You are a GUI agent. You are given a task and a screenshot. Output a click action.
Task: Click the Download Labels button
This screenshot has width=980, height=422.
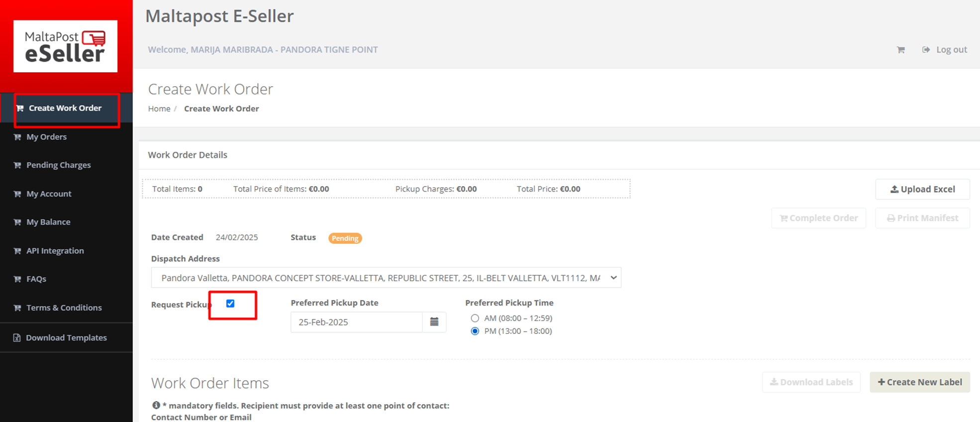click(811, 382)
